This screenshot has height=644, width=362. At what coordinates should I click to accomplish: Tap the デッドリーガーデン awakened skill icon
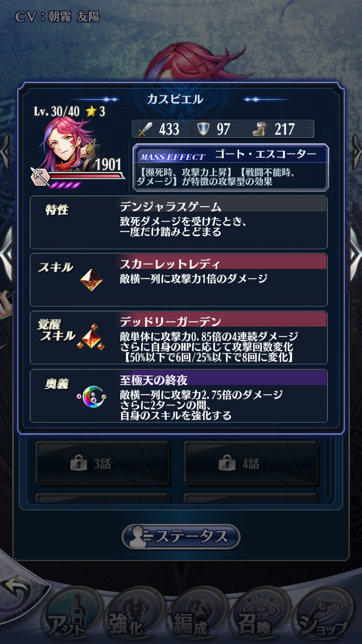tap(91, 337)
